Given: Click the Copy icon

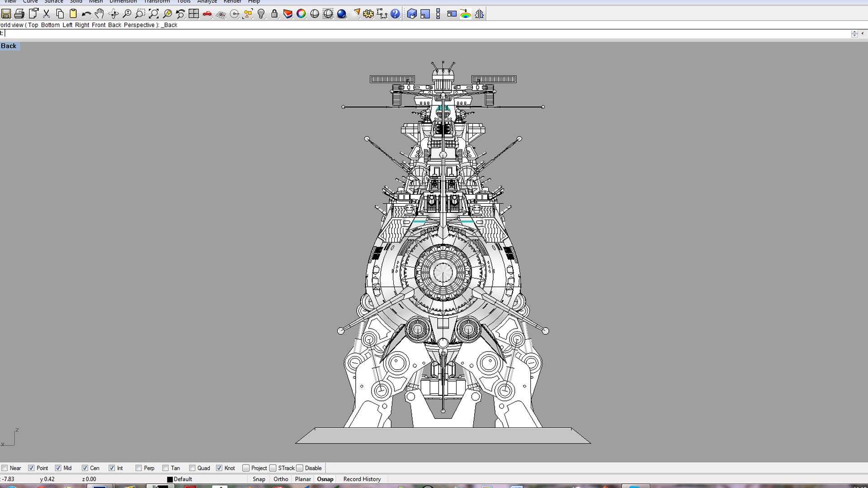Looking at the screenshot, I should [x=60, y=14].
